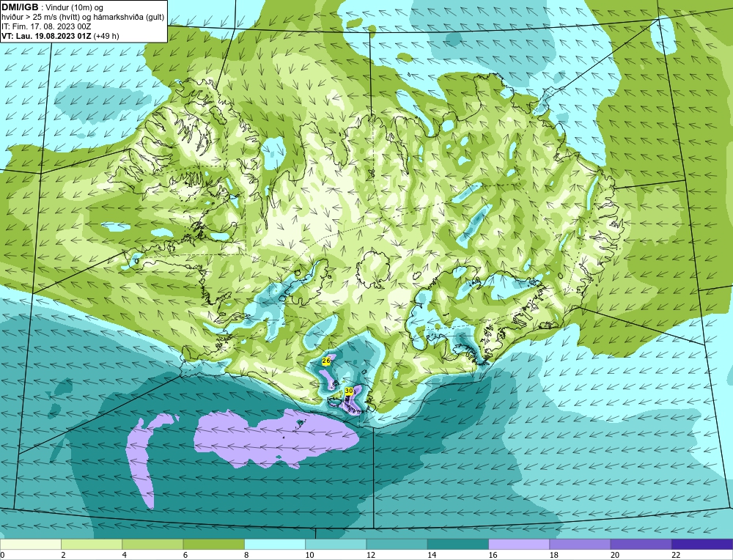The width and height of the screenshot is (733, 560).
Task: Select the 14–16 m/s legend color swatch
Action: tap(458, 545)
